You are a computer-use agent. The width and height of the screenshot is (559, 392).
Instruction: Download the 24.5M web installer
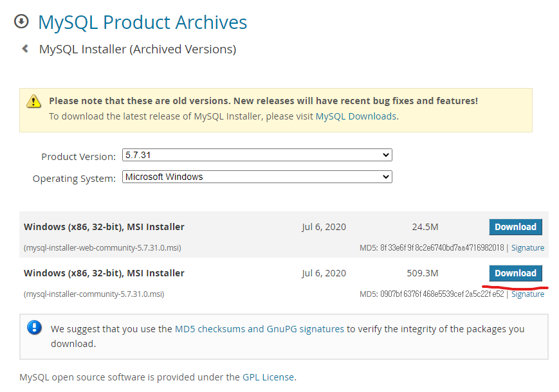coord(515,227)
